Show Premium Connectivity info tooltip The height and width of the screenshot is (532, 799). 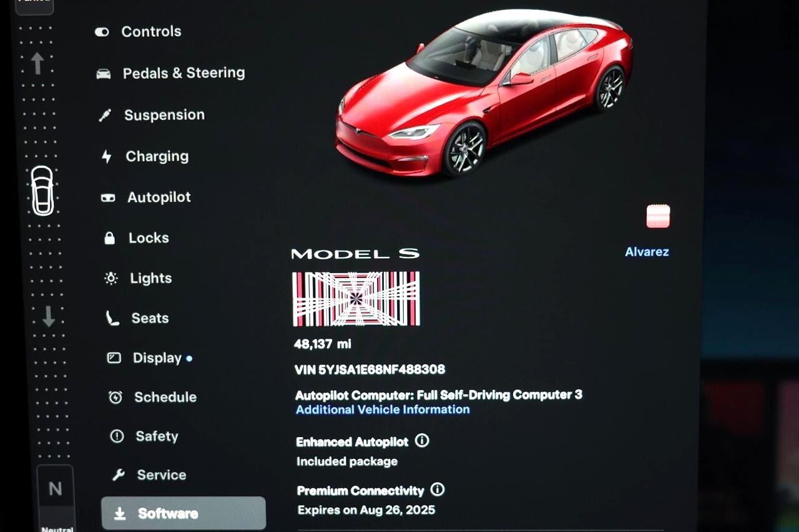[x=438, y=490]
